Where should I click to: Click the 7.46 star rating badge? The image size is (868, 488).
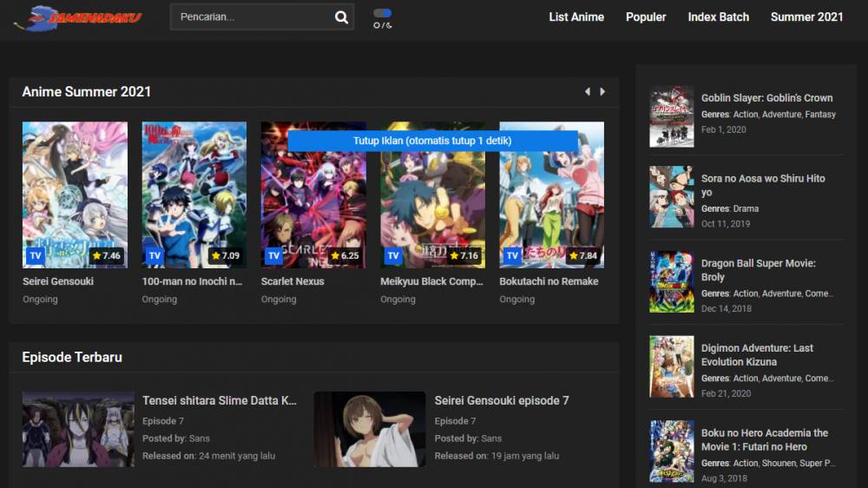[107, 256]
